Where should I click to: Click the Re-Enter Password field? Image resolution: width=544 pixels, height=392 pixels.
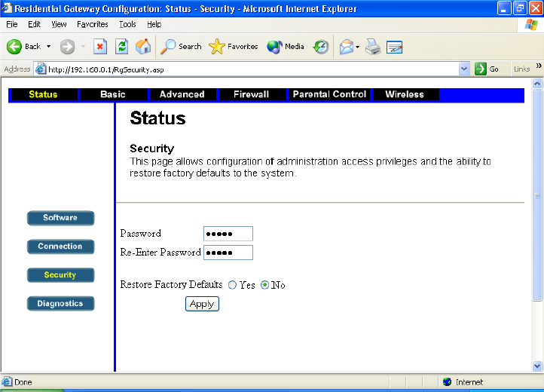pyautogui.click(x=228, y=253)
